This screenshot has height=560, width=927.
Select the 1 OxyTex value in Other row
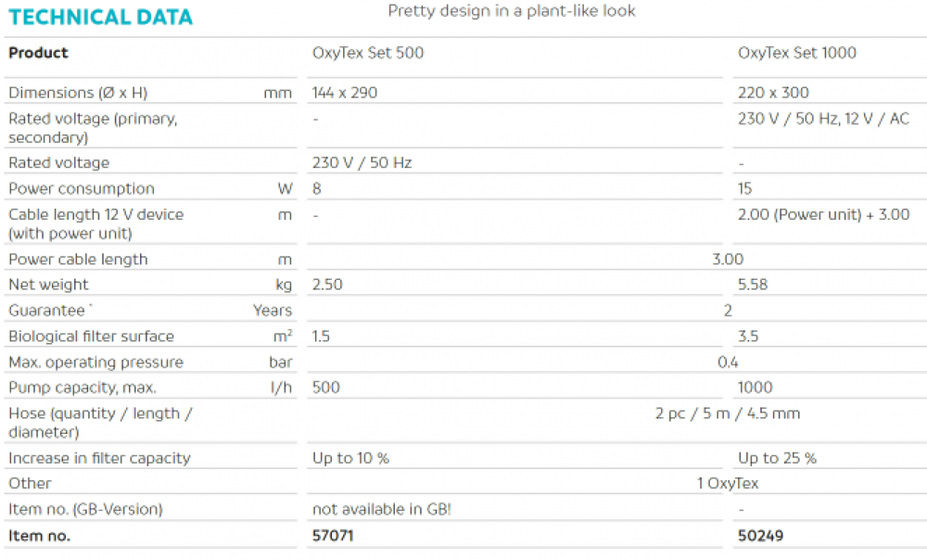727,484
